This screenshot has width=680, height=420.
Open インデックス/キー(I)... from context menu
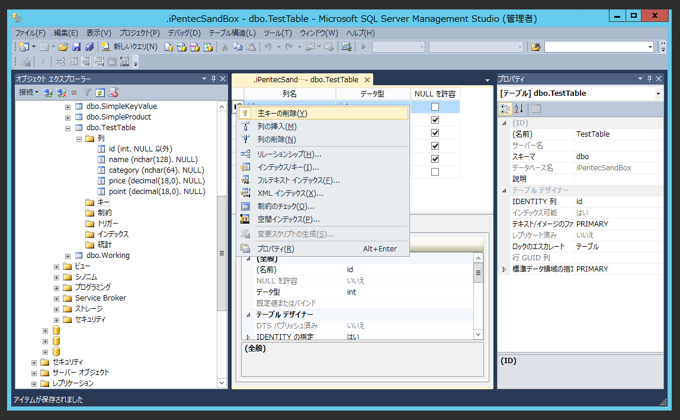[x=324, y=167]
